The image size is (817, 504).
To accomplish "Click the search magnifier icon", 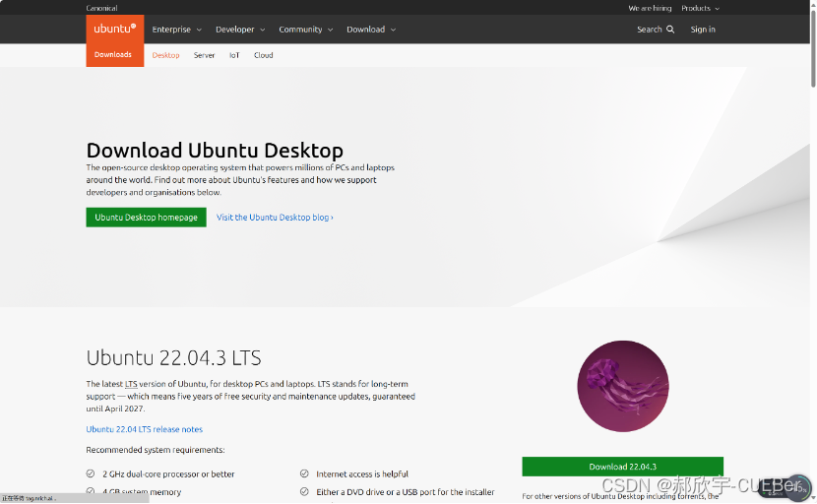I will 670,30.
